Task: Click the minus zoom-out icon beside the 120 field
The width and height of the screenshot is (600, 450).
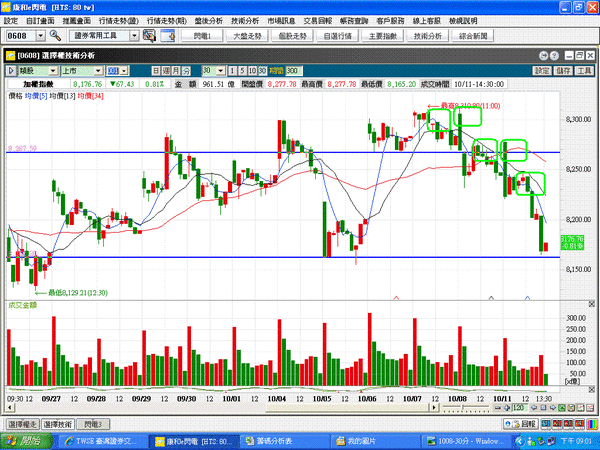Action: point(497,408)
